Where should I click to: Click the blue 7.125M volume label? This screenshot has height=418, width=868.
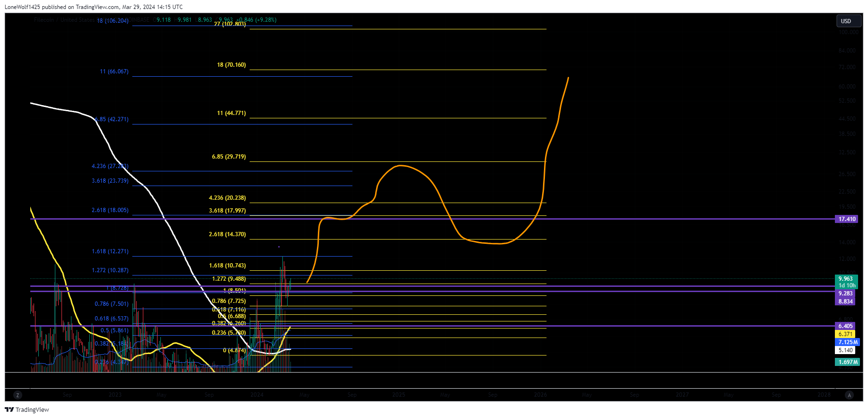click(x=848, y=342)
